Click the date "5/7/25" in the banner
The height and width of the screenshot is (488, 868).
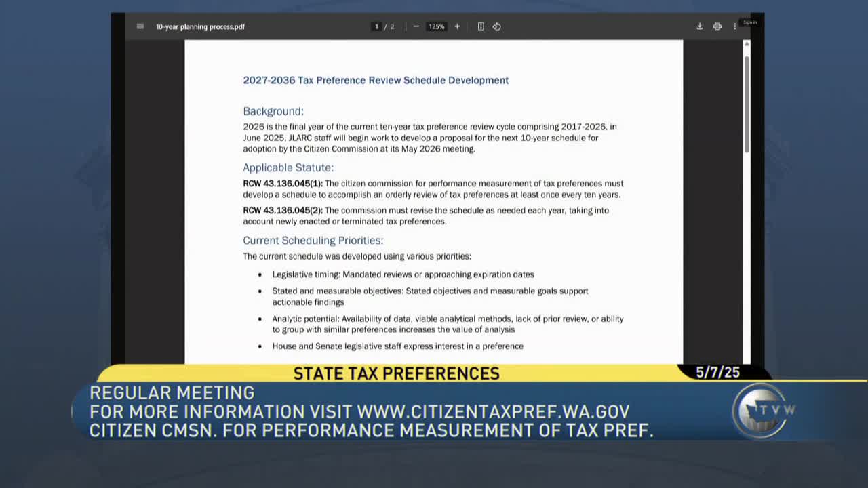(x=717, y=372)
